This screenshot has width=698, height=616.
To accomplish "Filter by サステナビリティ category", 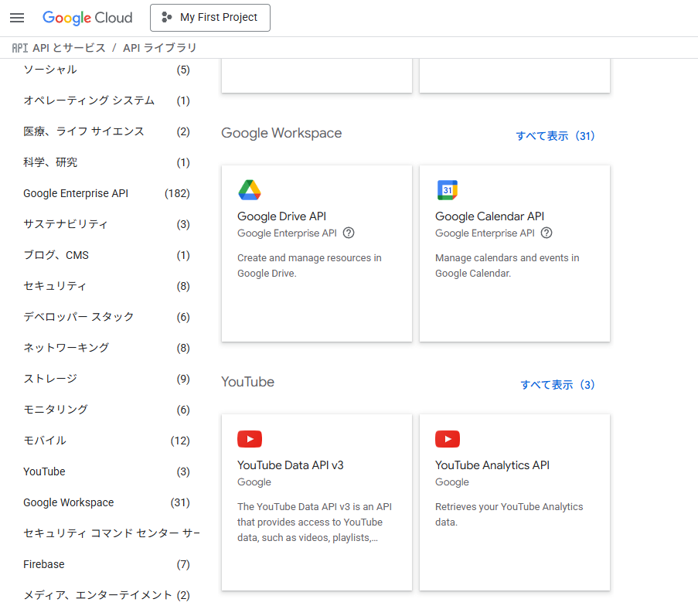I will point(107,224).
